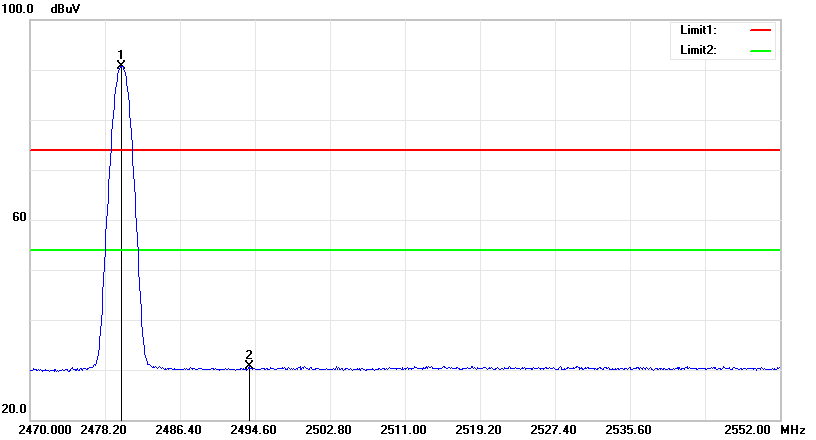816x440 pixels.
Task: Click the red Limit1 horizontal line
Action: point(405,150)
